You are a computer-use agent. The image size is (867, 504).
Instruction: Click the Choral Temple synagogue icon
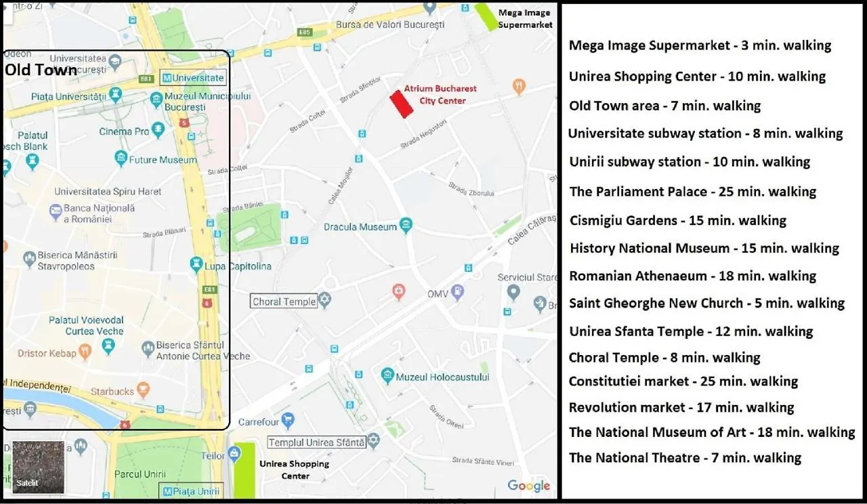[325, 301]
